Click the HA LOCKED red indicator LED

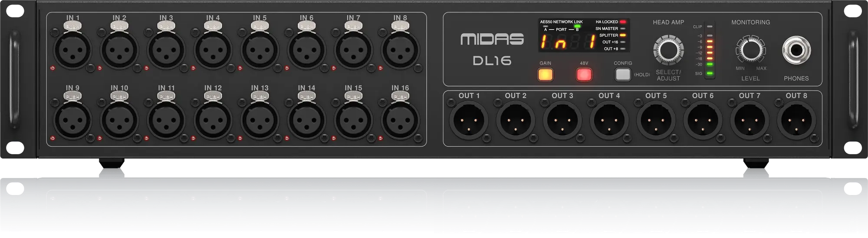tap(623, 22)
